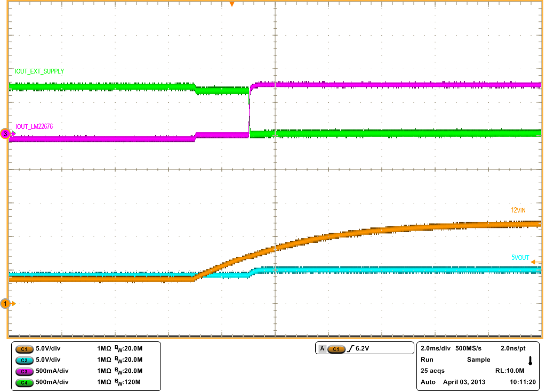Click the A trigger label box
546x392 pixels.
pos(323,348)
